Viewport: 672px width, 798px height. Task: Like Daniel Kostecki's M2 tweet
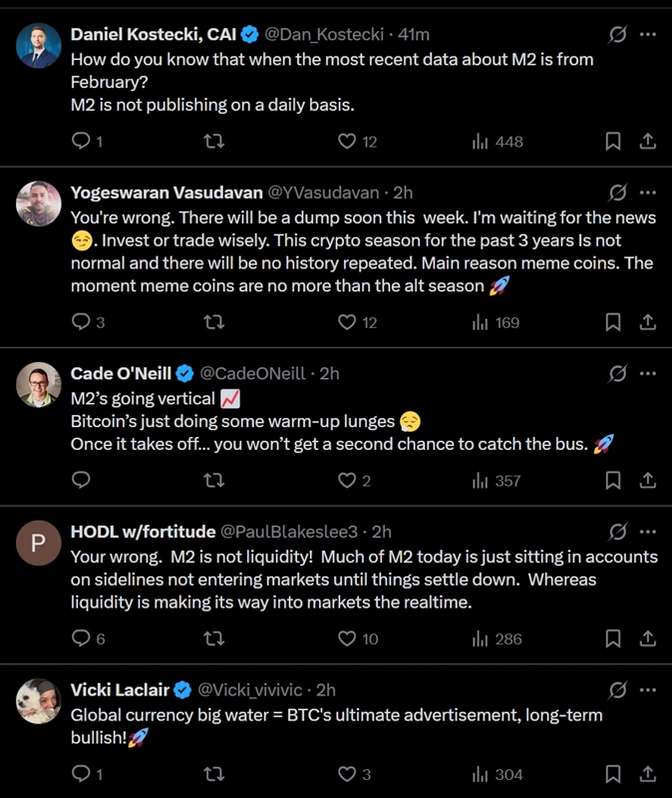click(347, 142)
